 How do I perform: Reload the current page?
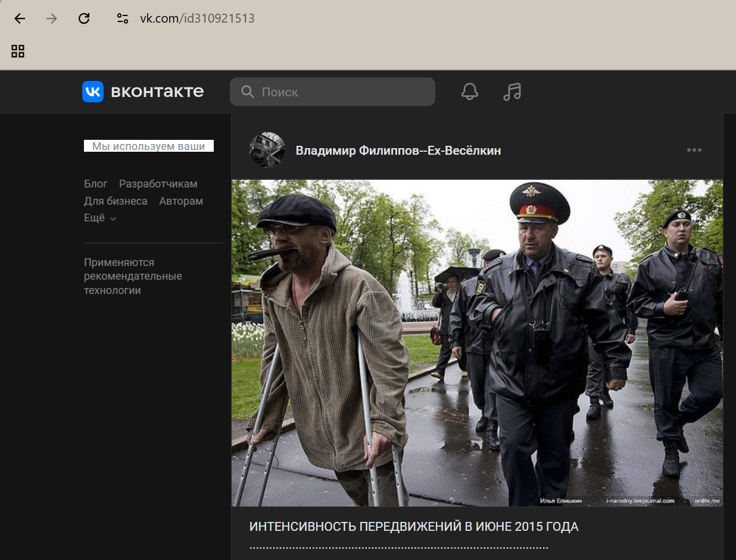coord(84,18)
